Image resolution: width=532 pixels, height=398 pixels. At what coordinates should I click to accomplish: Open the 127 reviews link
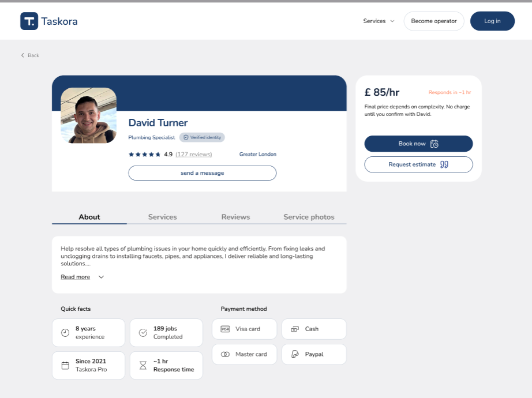tap(194, 155)
